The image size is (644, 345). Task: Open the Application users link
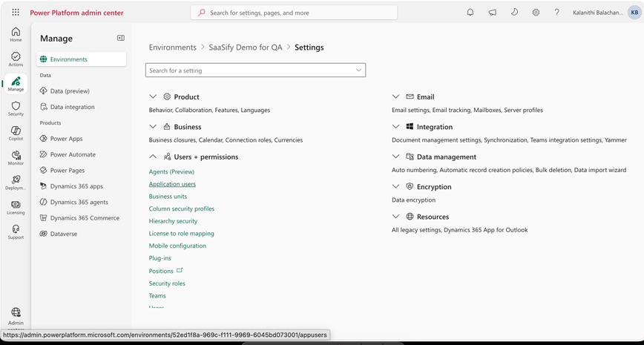tap(172, 184)
